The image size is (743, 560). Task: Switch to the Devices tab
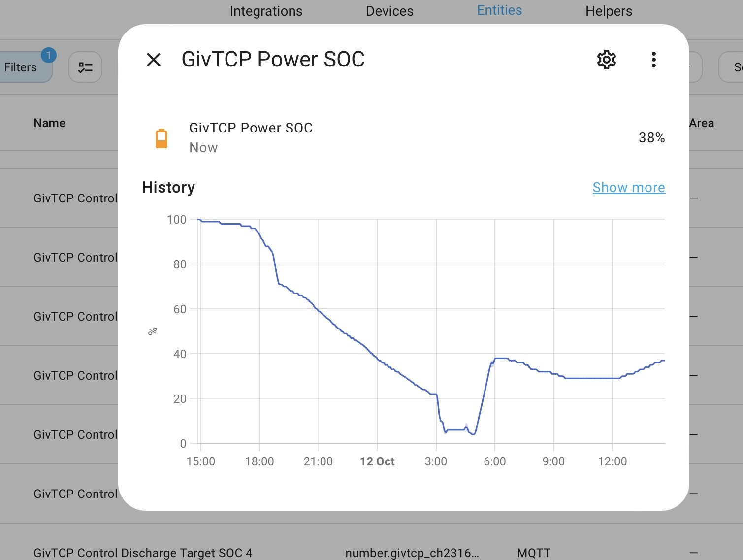[389, 11]
